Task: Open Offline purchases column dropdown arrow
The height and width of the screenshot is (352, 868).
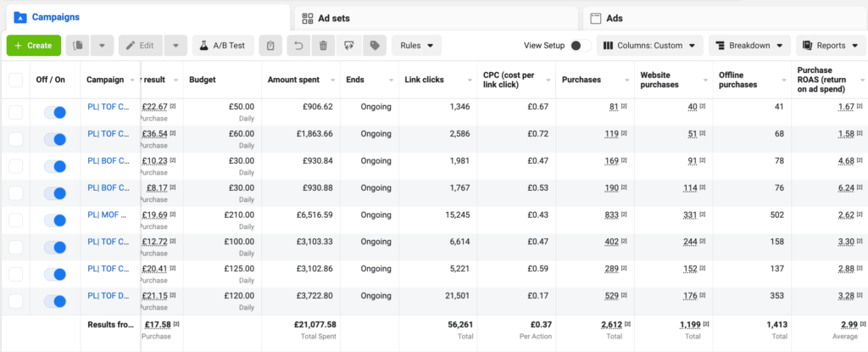Action: (783, 81)
